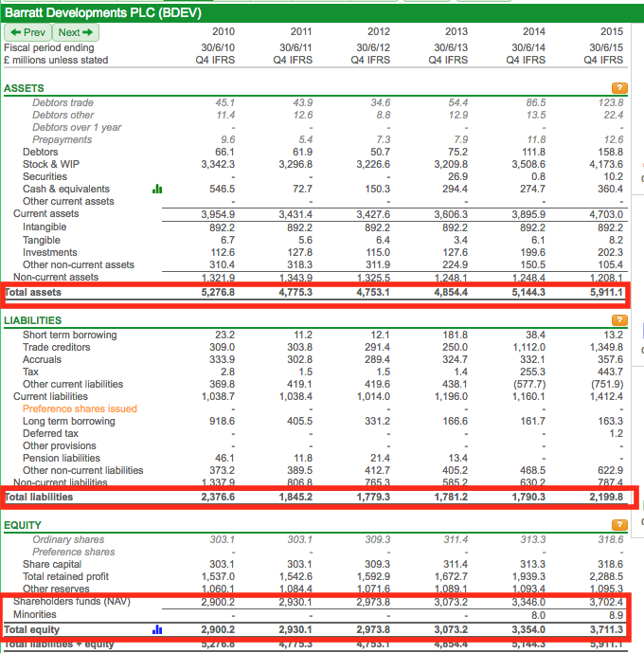Select the 2015 column header
The height and width of the screenshot is (653, 644).
(611, 32)
